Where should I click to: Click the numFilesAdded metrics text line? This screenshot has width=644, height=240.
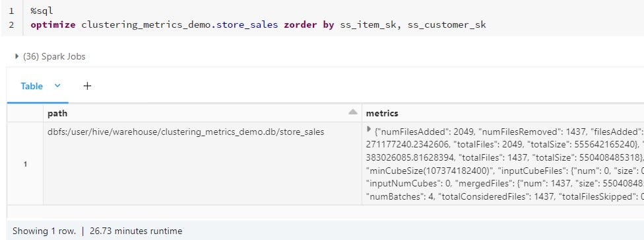(509, 132)
